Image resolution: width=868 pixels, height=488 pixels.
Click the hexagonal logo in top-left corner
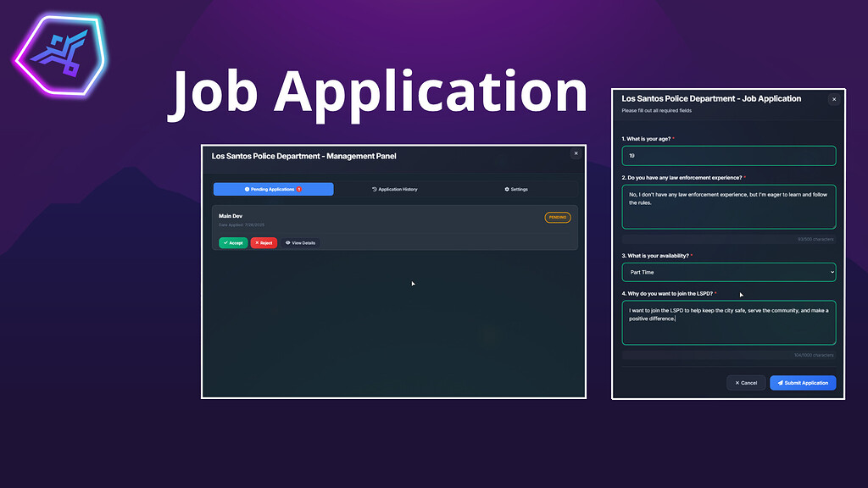pos(56,53)
